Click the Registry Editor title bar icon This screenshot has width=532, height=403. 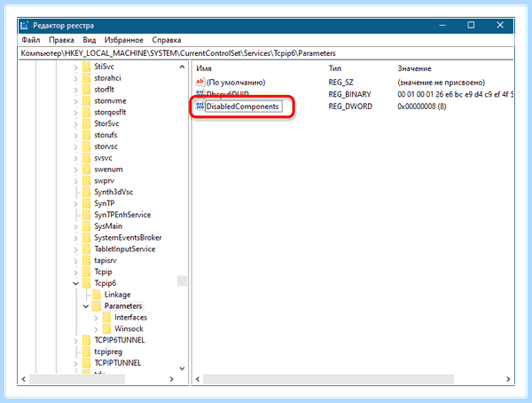tap(24, 26)
